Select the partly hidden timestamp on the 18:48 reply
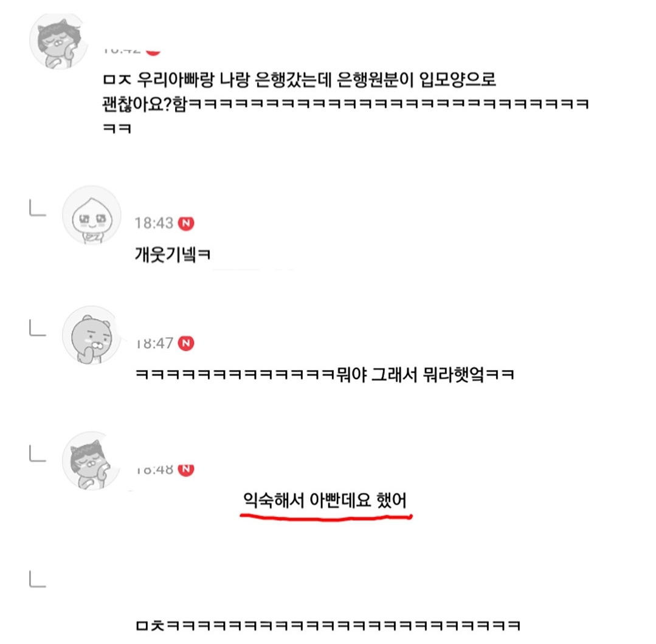 tap(154, 470)
